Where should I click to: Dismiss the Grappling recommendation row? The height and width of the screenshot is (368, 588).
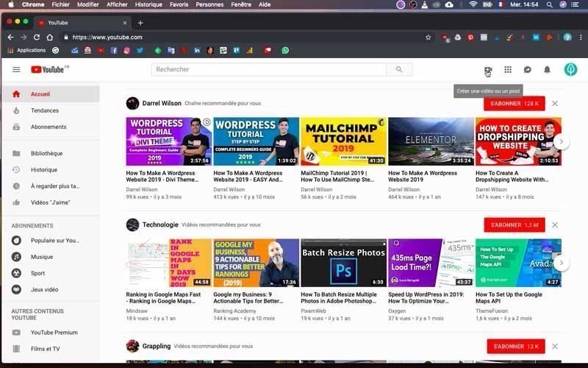point(555,346)
